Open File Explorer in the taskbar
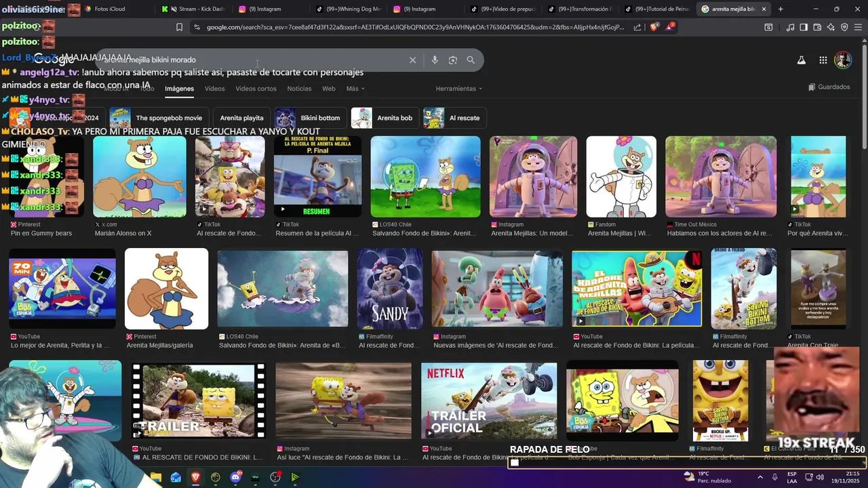868x488 pixels. tap(156, 477)
